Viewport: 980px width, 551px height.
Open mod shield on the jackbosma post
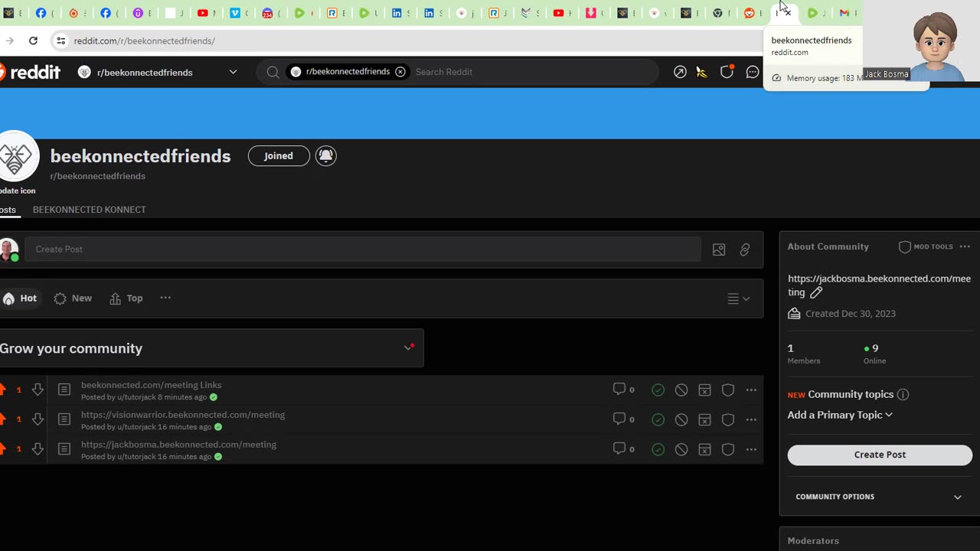coord(728,450)
